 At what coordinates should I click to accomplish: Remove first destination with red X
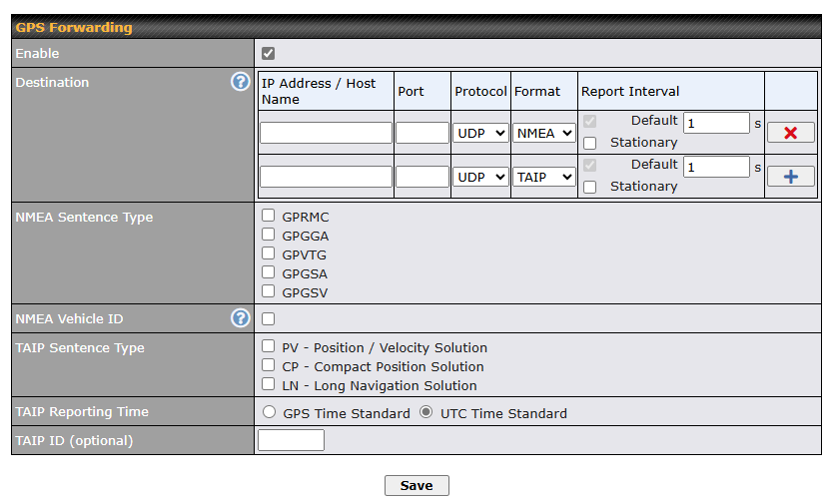(791, 133)
